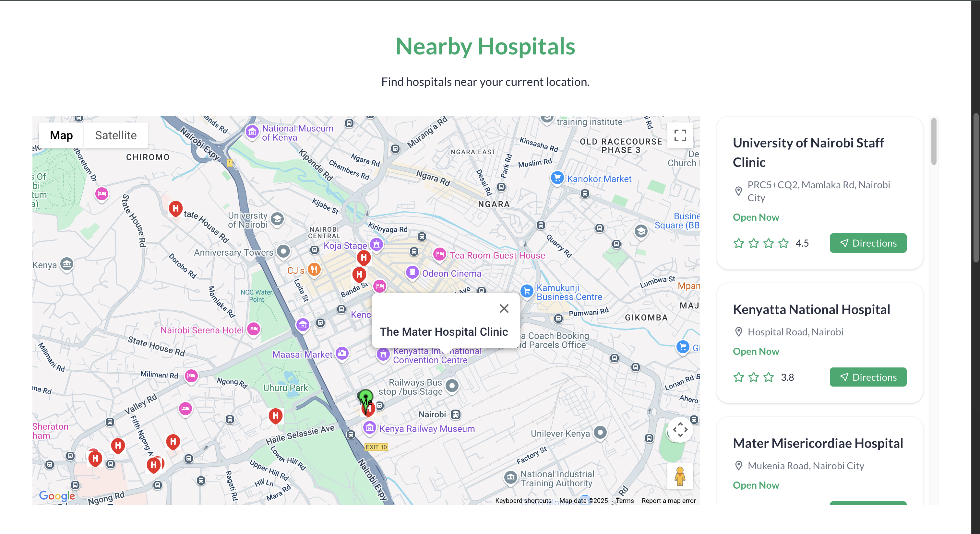The height and width of the screenshot is (534, 980).
Task: Open map camera controls button
Action: click(680, 430)
